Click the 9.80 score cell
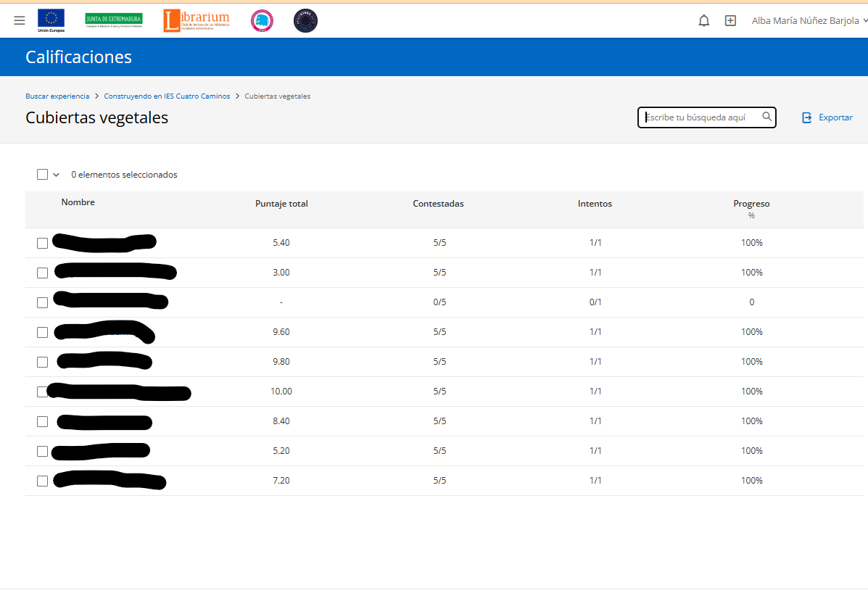The width and height of the screenshot is (868, 596). click(281, 361)
